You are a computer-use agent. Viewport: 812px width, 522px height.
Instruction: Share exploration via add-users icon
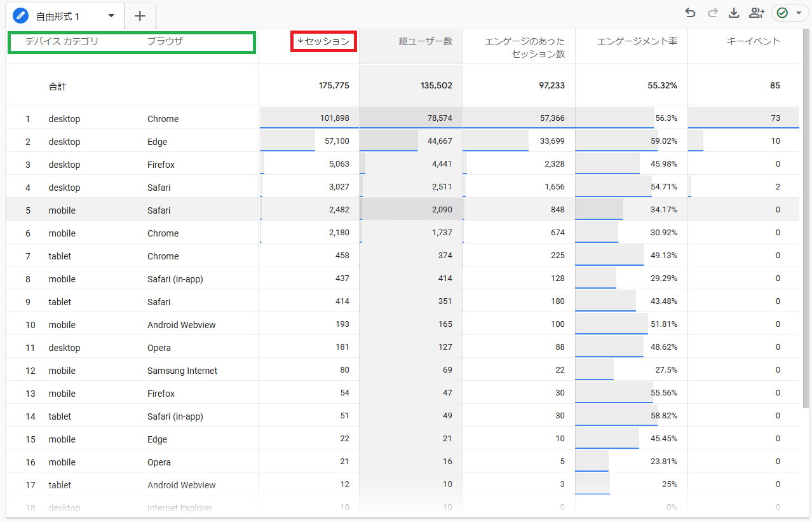(x=756, y=13)
